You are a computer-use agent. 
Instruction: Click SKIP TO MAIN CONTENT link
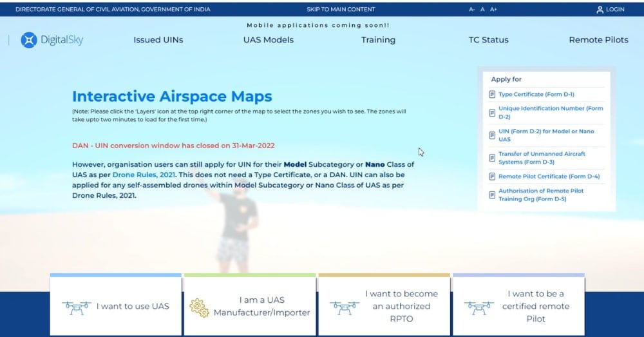point(341,9)
